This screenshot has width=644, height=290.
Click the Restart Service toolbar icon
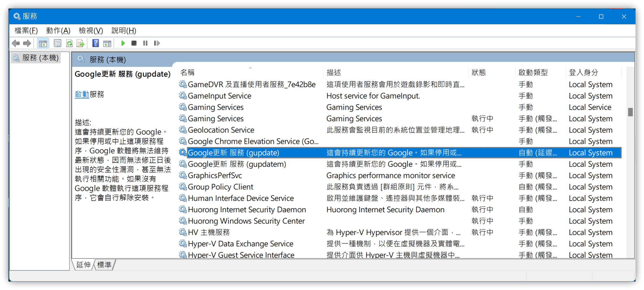tap(157, 43)
